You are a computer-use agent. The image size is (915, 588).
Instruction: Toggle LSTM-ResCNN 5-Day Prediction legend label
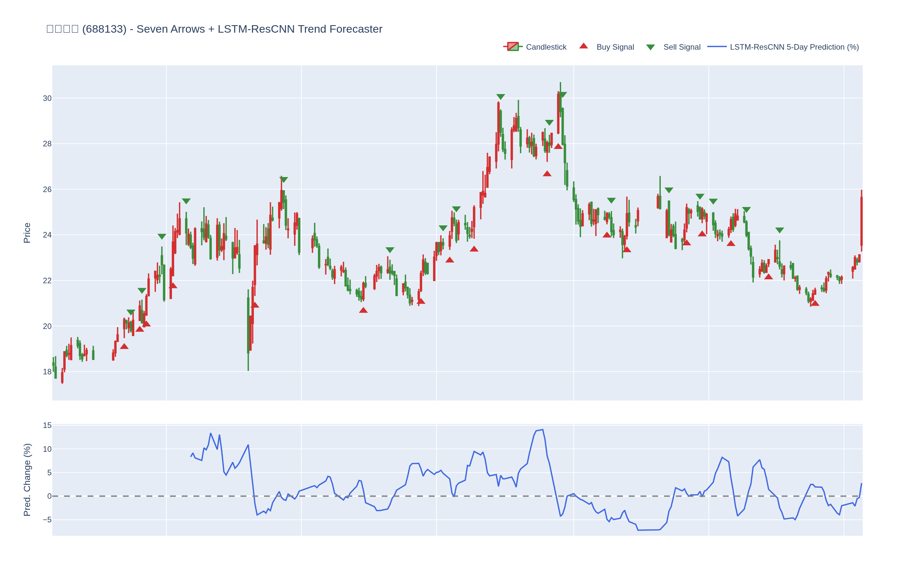pyautogui.click(x=794, y=47)
